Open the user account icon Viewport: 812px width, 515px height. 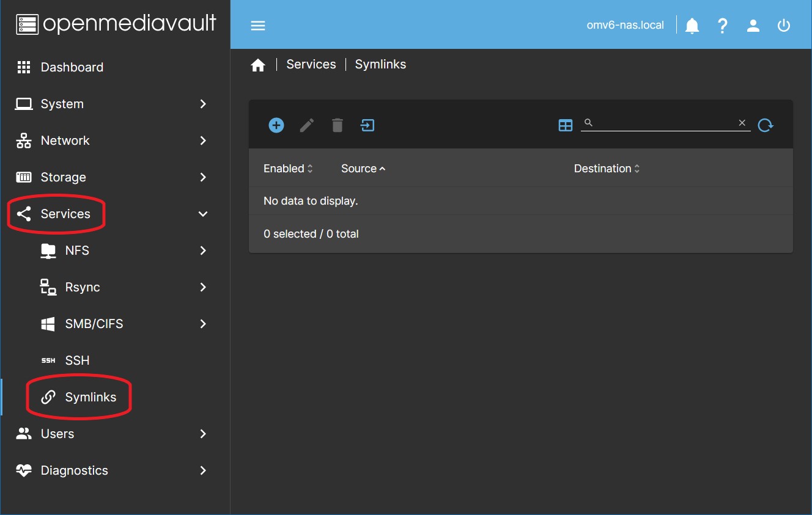pos(753,26)
